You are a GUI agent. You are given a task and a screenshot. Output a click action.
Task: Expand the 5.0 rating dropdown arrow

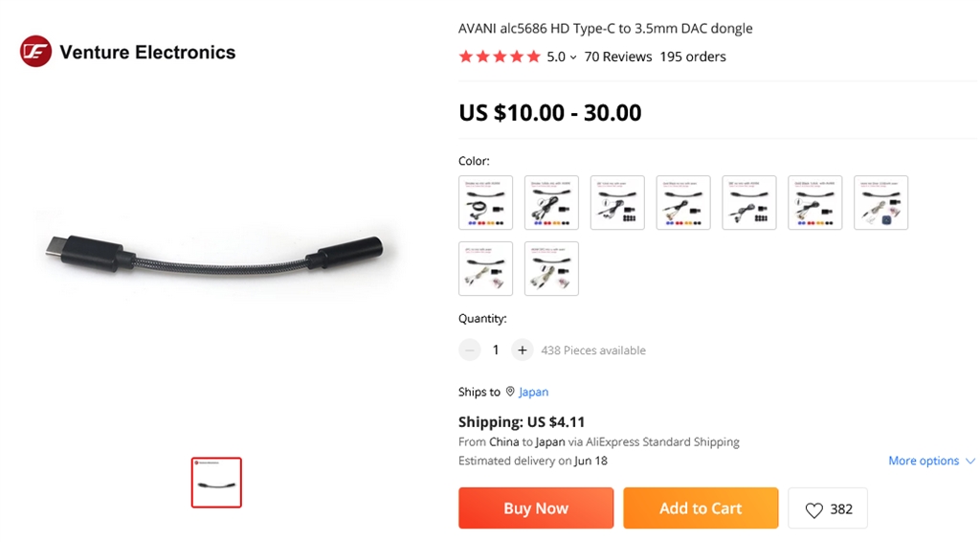(573, 57)
